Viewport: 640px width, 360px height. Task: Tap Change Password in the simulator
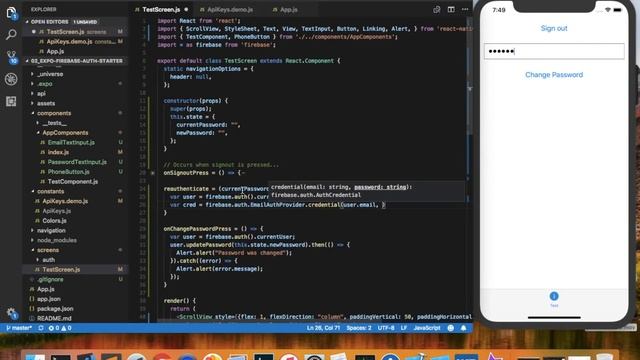point(554,75)
